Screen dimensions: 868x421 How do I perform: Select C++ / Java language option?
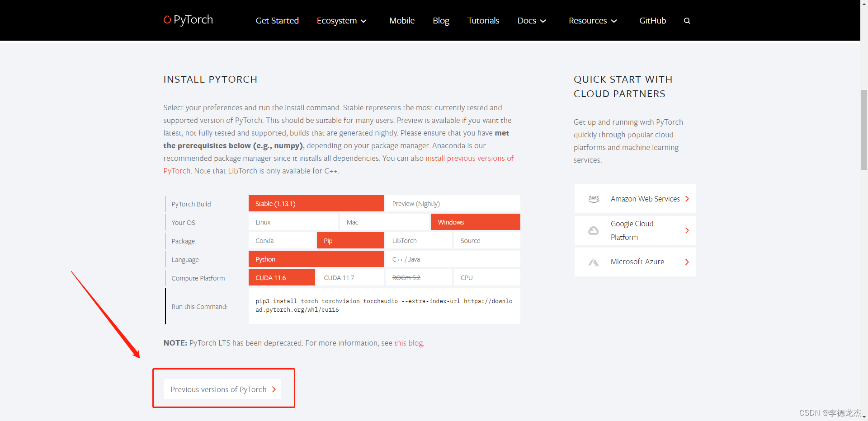[453, 259]
